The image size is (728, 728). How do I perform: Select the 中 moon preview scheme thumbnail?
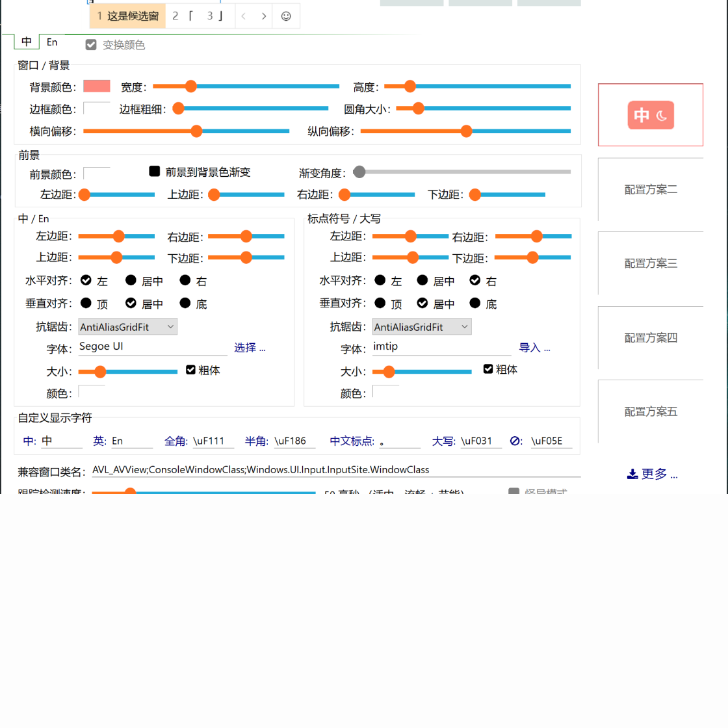[651, 114]
